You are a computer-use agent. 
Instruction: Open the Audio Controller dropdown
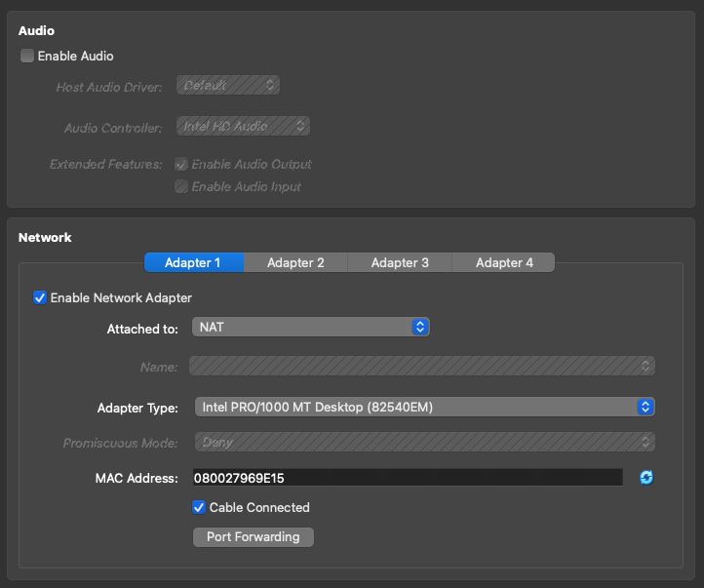(243, 126)
